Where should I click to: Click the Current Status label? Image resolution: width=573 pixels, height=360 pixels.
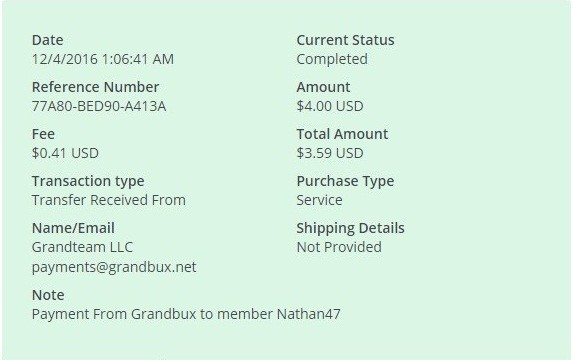click(x=345, y=40)
